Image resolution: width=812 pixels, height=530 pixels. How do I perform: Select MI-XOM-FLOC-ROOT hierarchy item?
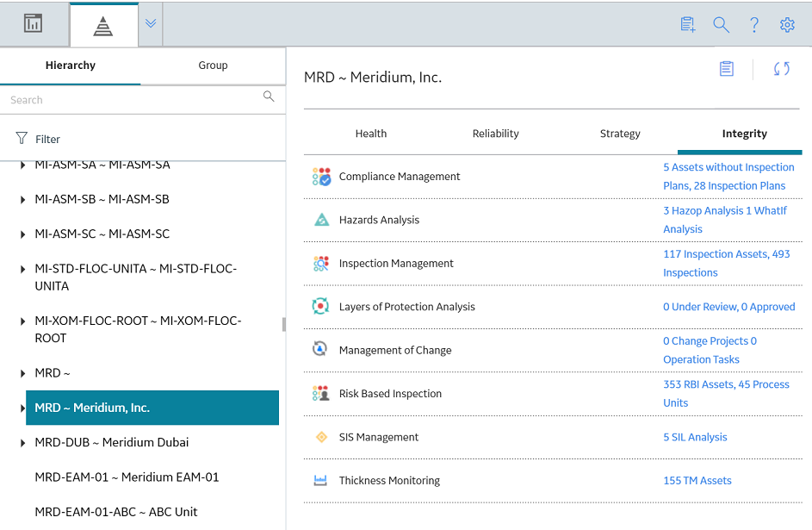tap(139, 329)
